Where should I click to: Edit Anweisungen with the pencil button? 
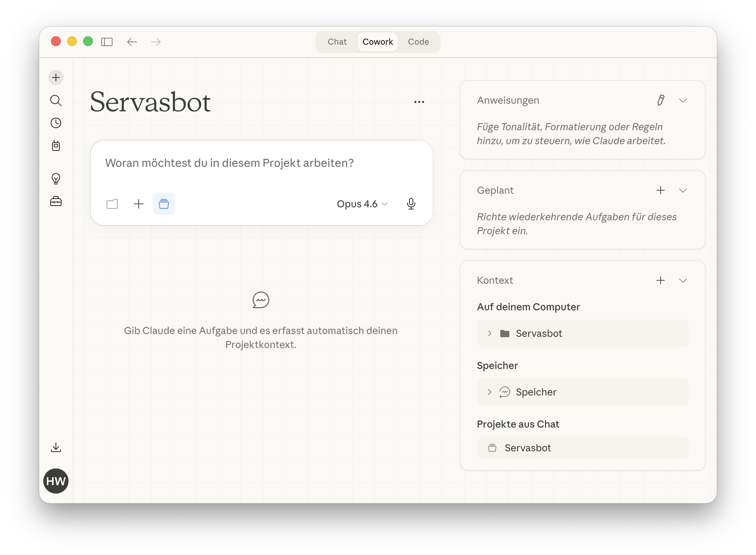660,101
